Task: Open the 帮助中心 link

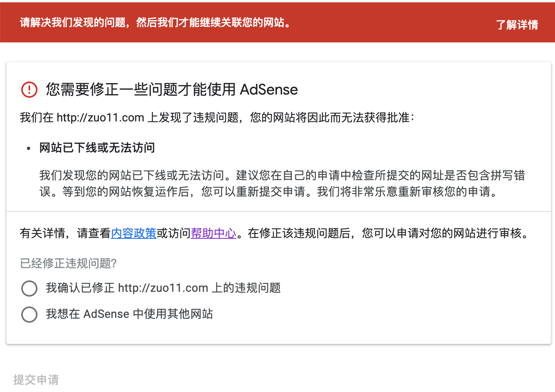Action: coord(214,233)
